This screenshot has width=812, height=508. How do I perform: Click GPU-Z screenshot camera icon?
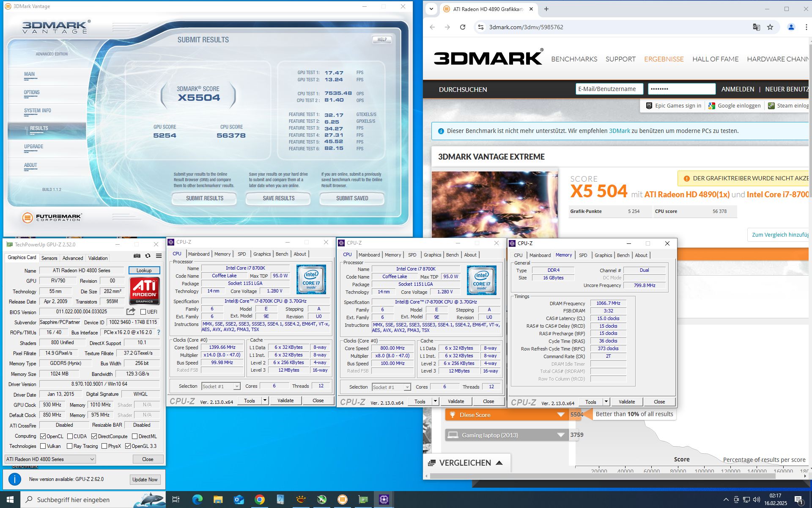(137, 256)
